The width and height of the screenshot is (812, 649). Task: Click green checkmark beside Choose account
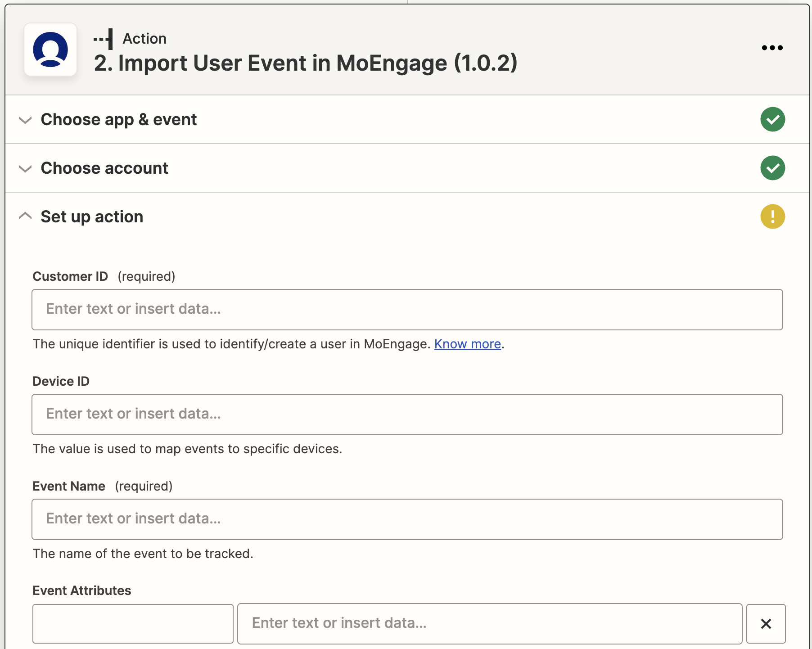point(772,168)
